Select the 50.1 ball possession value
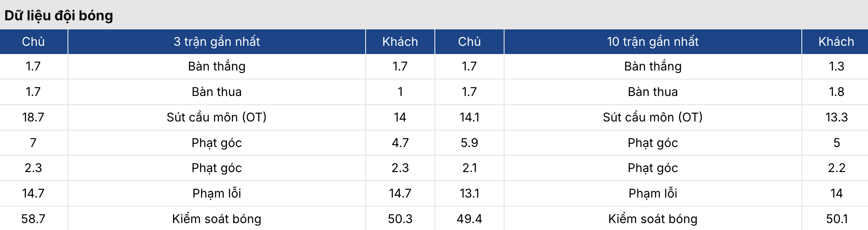Image resolution: width=868 pixels, height=230 pixels. 836,219
